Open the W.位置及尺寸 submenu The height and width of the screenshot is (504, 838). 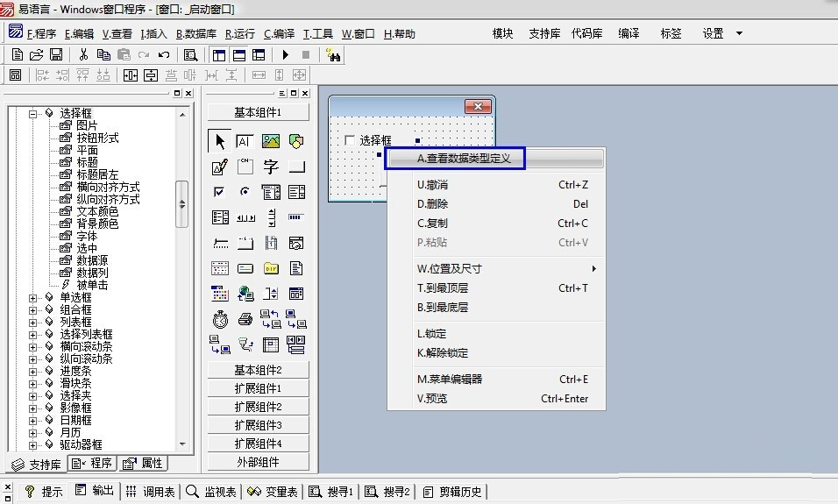pyautogui.click(x=506, y=269)
